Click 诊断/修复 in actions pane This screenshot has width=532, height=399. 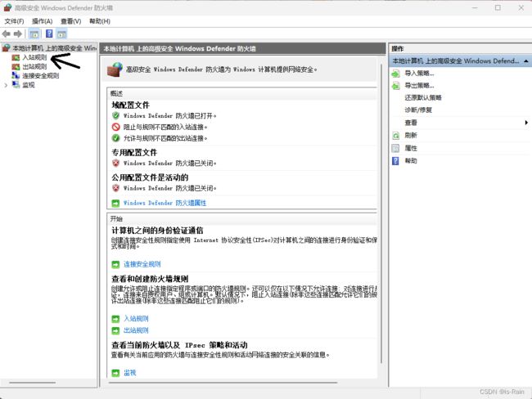[x=418, y=110]
